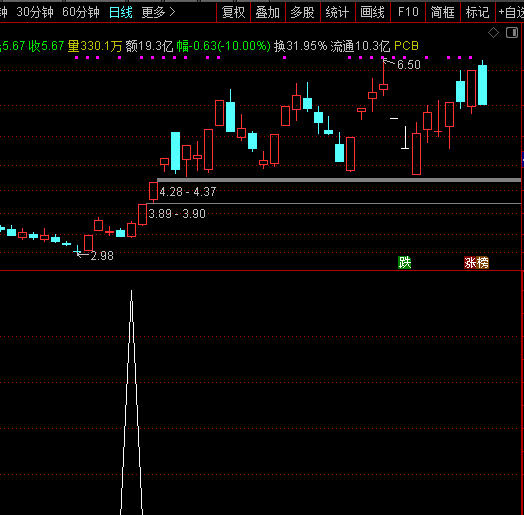Viewport: 524px width, 515px height.
Task: Click the 换31.95% turnover value
Action: tap(300, 46)
